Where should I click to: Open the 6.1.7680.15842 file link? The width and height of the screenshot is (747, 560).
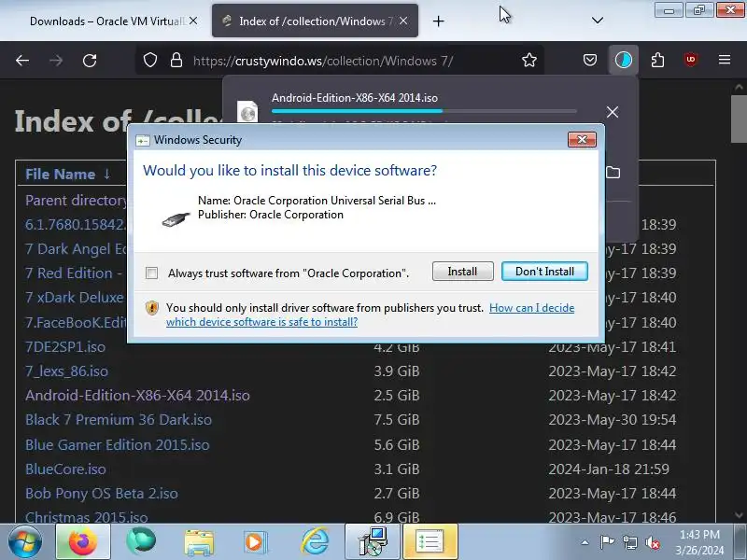pyautogui.click(x=77, y=224)
